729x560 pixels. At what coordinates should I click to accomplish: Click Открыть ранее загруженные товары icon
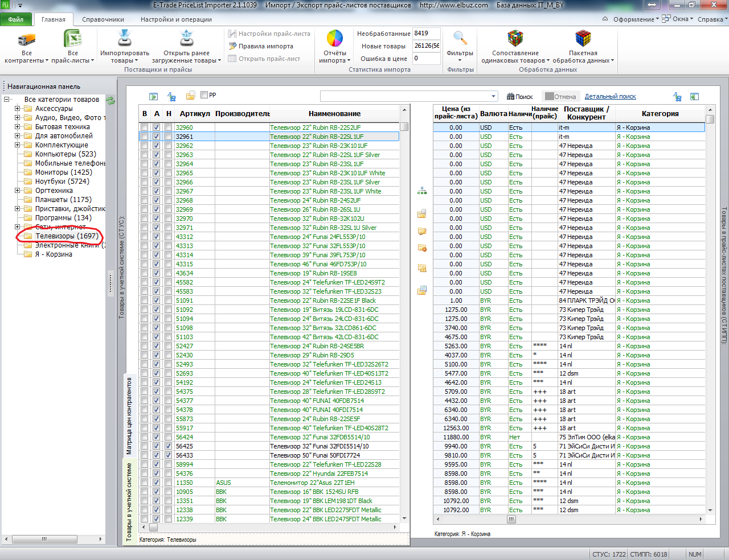[186, 39]
